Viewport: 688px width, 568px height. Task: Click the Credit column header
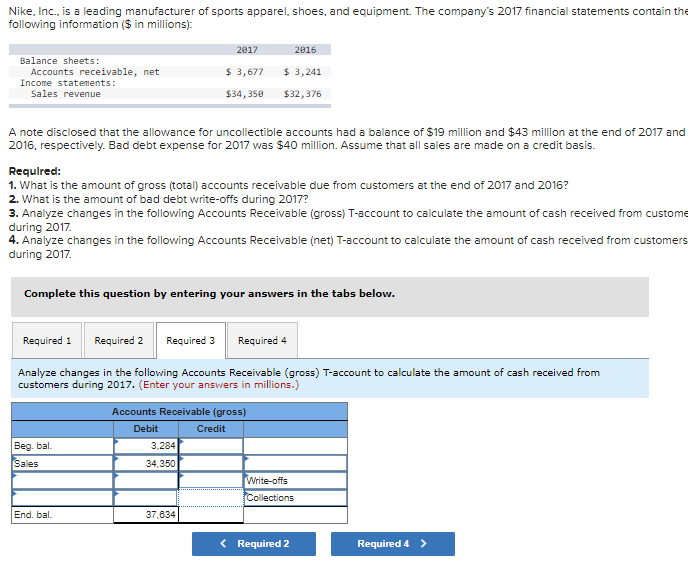211,429
